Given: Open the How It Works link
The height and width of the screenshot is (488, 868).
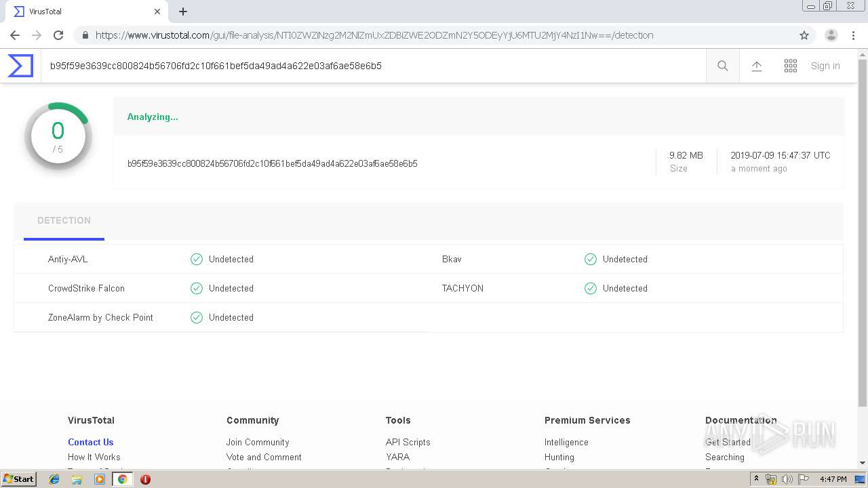Looking at the screenshot, I should tap(94, 457).
